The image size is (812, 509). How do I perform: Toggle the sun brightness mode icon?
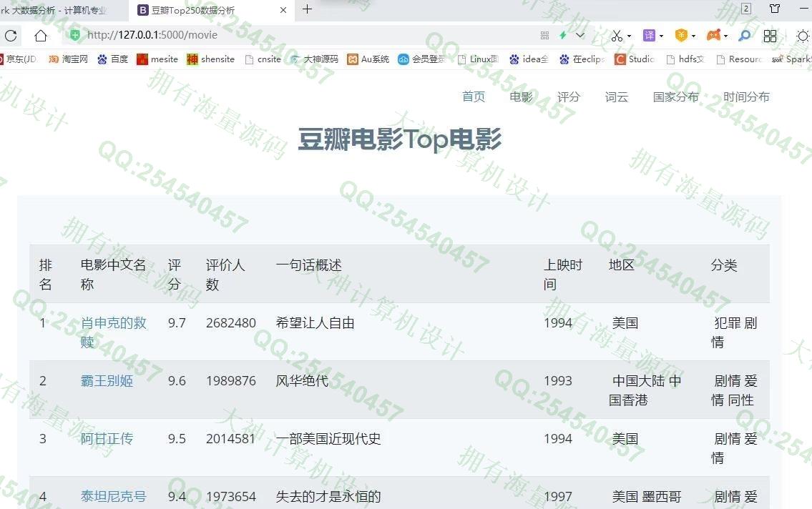tap(803, 36)
